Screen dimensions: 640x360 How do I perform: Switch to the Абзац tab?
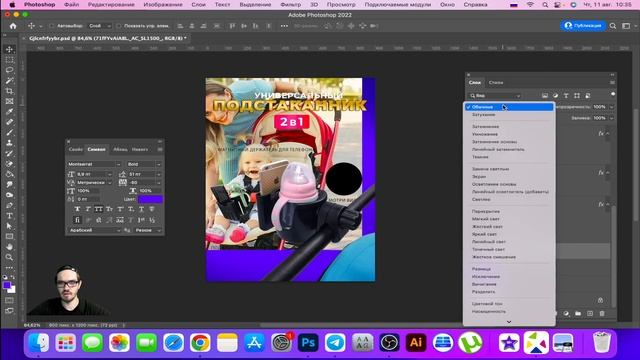pyautogui.click(x=120, y=149)
